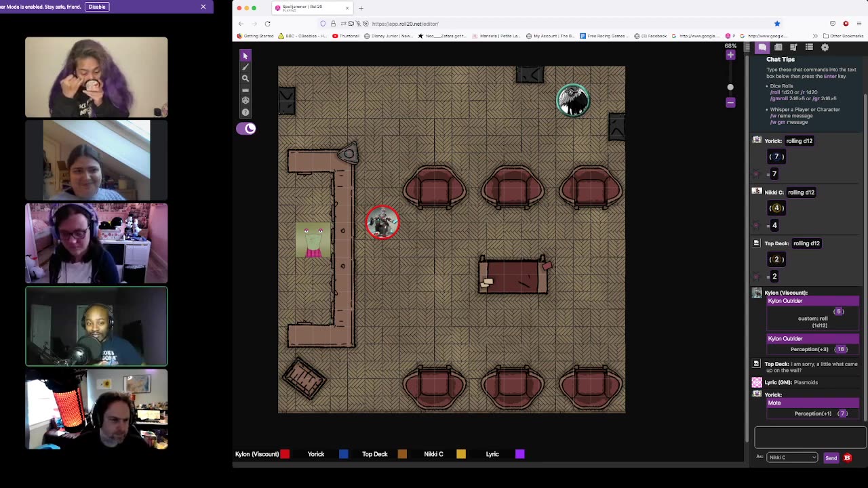Click Kylon's red player color swatch

pos(285,454)
